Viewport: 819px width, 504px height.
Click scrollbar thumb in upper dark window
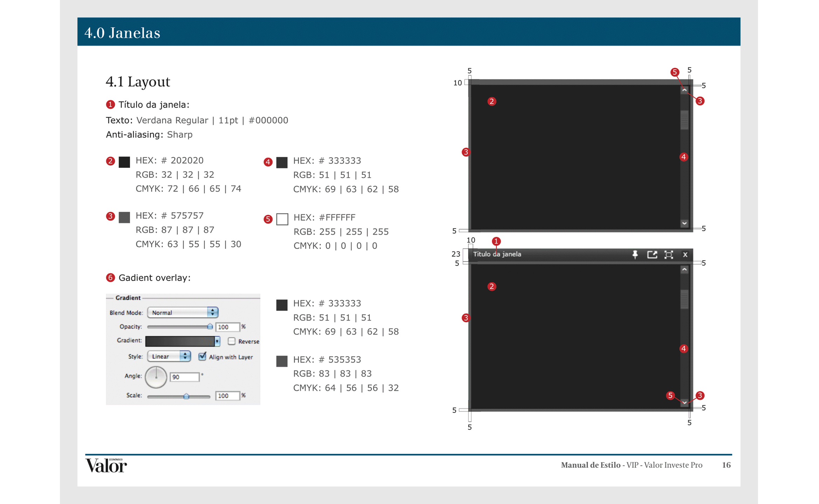[684, 120]
